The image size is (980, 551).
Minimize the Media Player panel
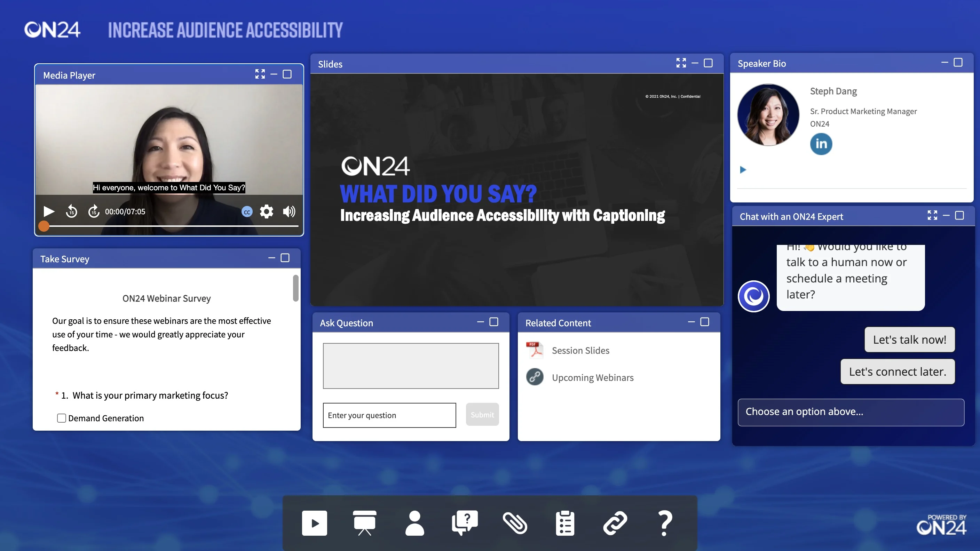pyautogui.click(x=274, y=74)
